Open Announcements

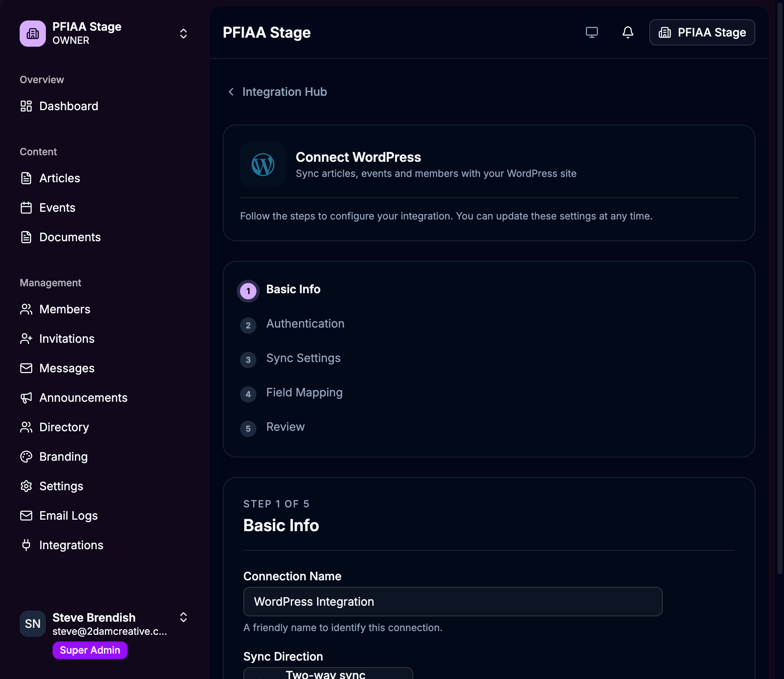click(83, 398)
